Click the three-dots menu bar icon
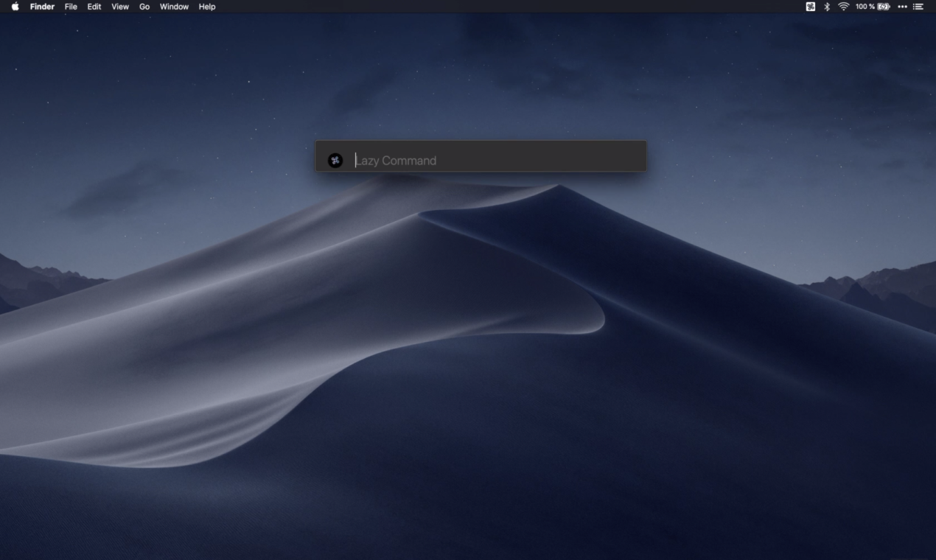936x560 pixels. [x=902, y=7]
